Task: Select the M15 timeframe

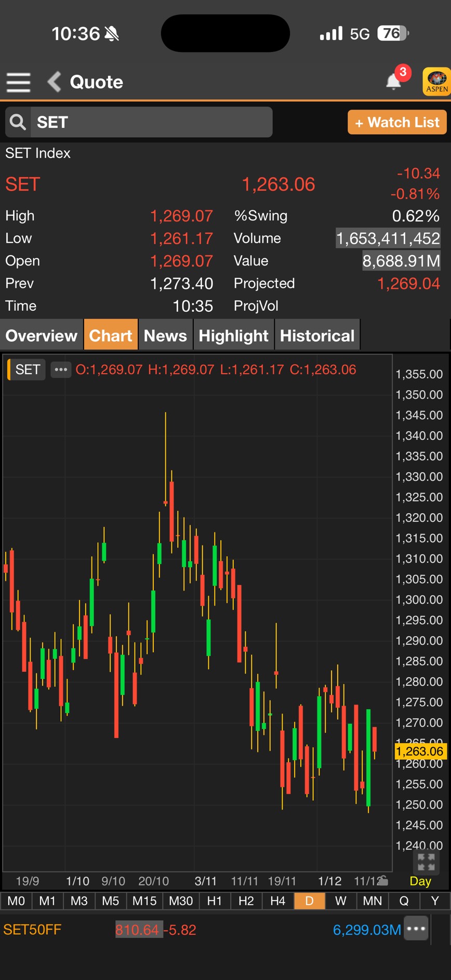Action: 144,900
